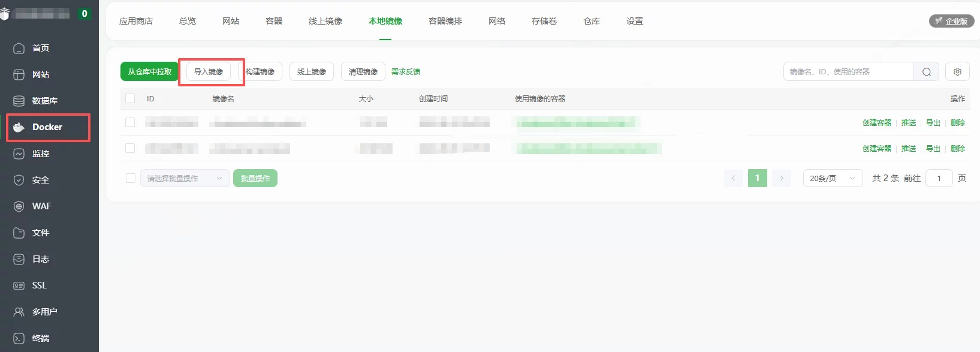The height and width of the screenshot is (352, 980).
Task: Open the 多用户 users sidebar icon
Action: coord(19,312)
